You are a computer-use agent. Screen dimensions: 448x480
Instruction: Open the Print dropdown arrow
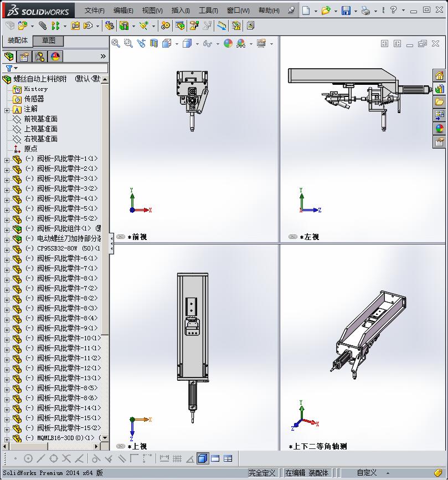point(375,11)
